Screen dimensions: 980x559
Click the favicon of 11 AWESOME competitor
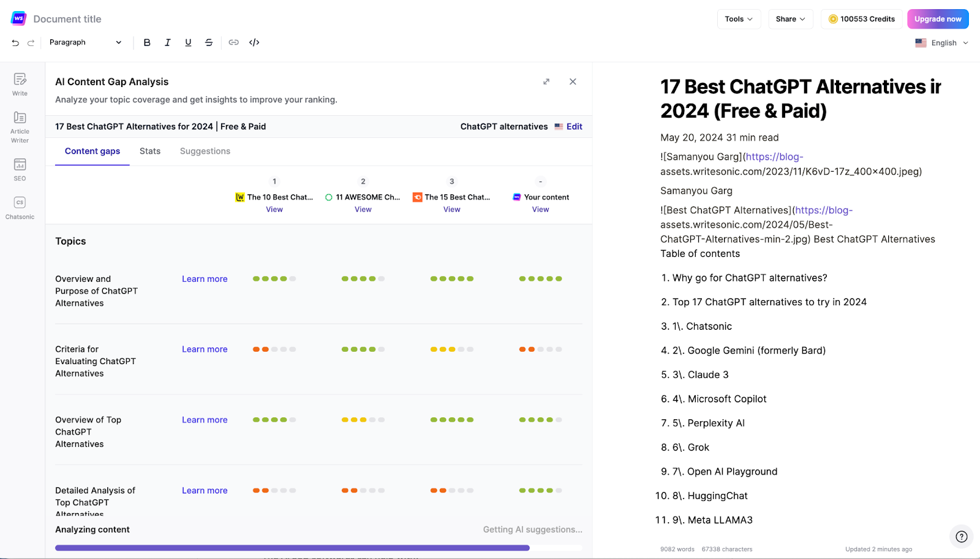[329, 197]
